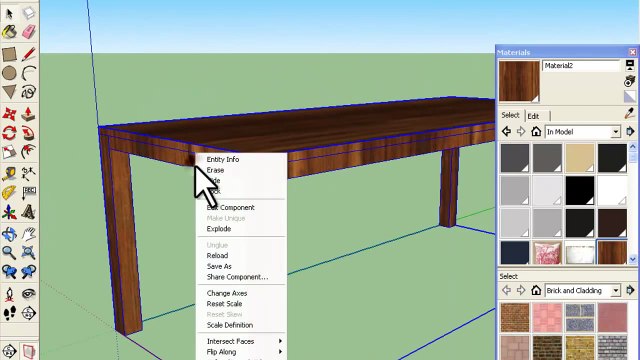Viewport: 640px width, 360px height.
Task: Switch to the Select tab in Materials
Action: 510,116
